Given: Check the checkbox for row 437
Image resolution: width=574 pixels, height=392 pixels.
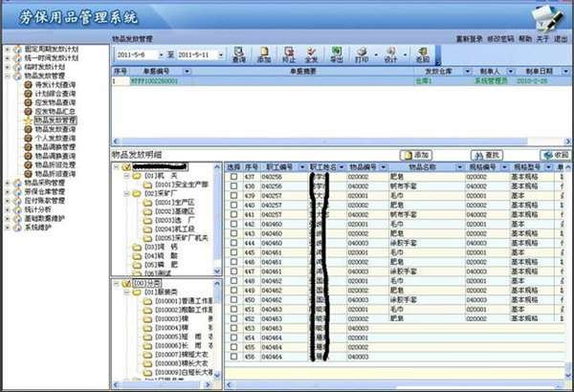Looking at the screenshot, I should coord(233,177).
